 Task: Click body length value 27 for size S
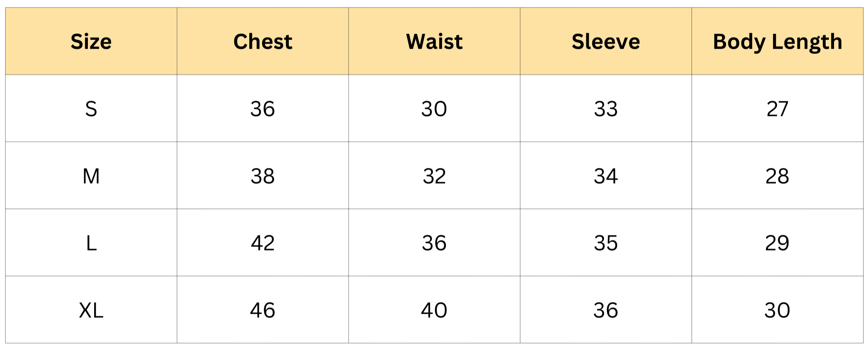tap(777, 109)
